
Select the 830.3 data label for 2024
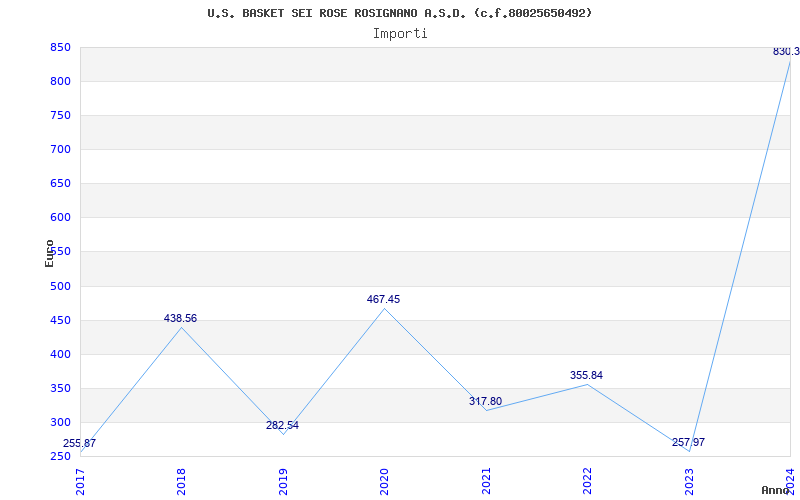point(786,52)
